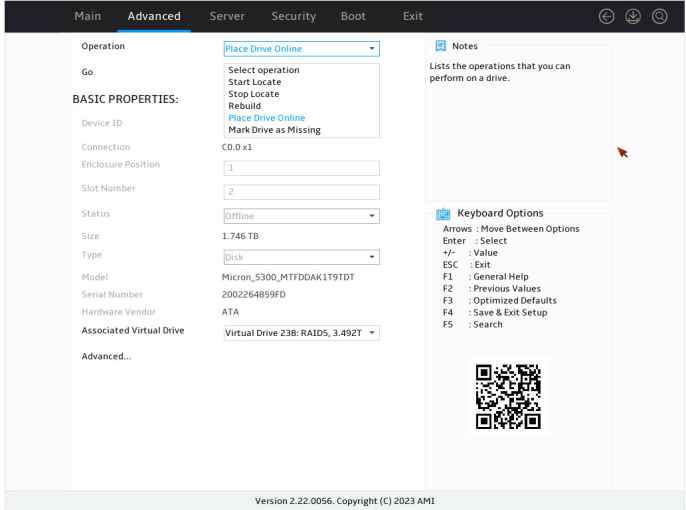
Task: Open the Advanced... properties link
Action: pos(106,356)
